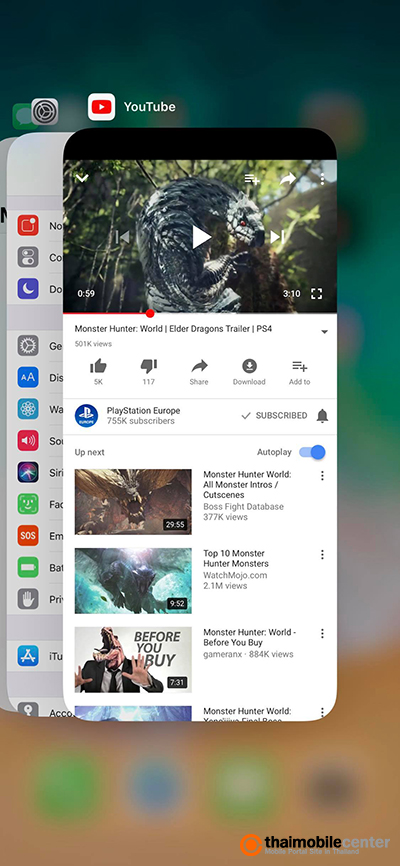Tap the Notifications icon in Settings window
This screenshot has height=866, width=400.
28,225
